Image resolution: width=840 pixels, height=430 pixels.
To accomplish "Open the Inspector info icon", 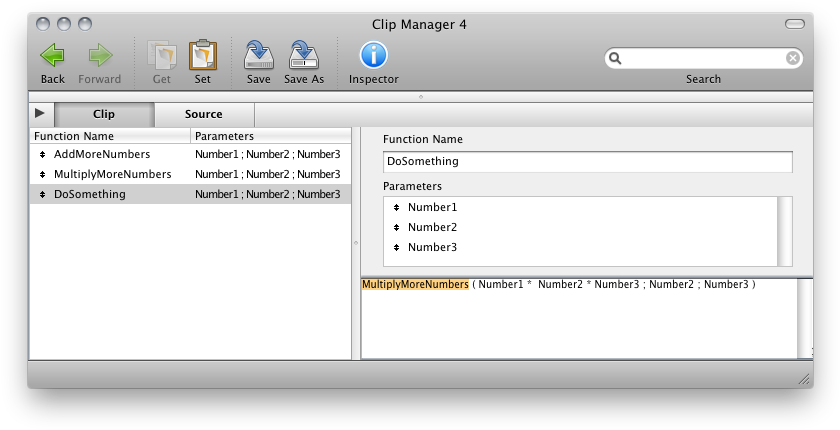I will click(373, 56).
